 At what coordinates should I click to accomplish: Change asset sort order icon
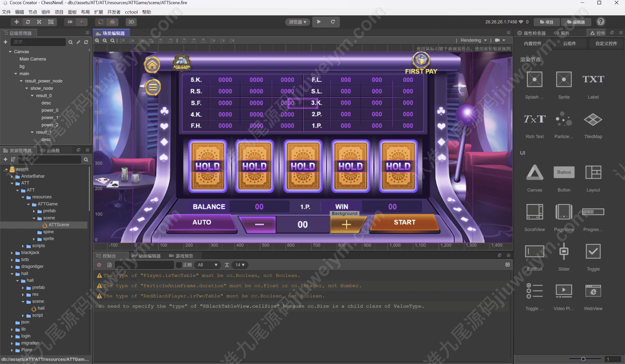(13, 159)
